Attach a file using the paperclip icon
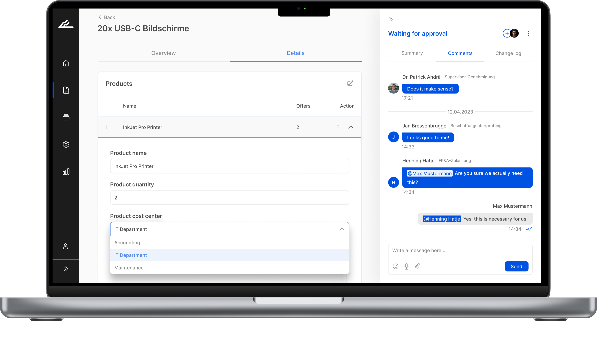This screenshot has width=597, height=364. (417, 266)
